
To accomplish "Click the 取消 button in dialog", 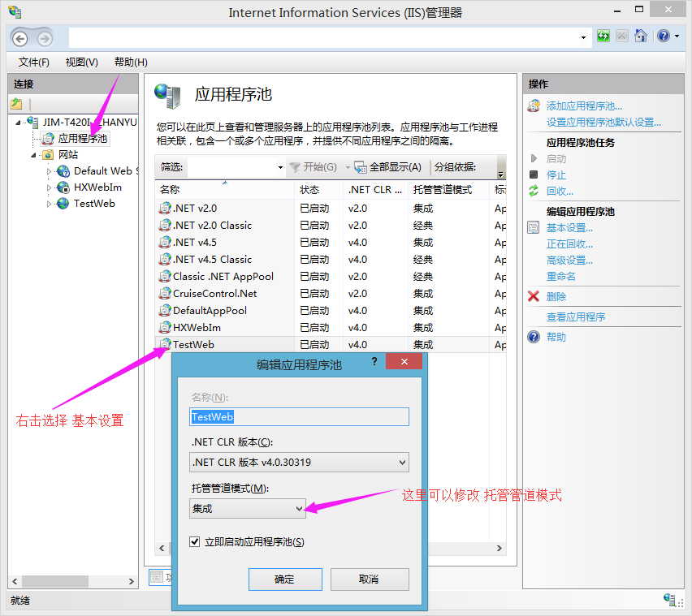I will 370,579.
